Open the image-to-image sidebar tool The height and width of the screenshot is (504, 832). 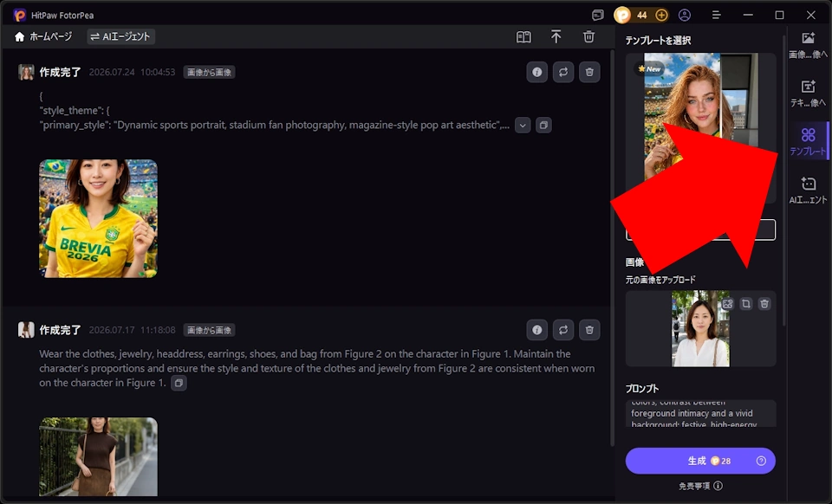click(x=808, y=45)
